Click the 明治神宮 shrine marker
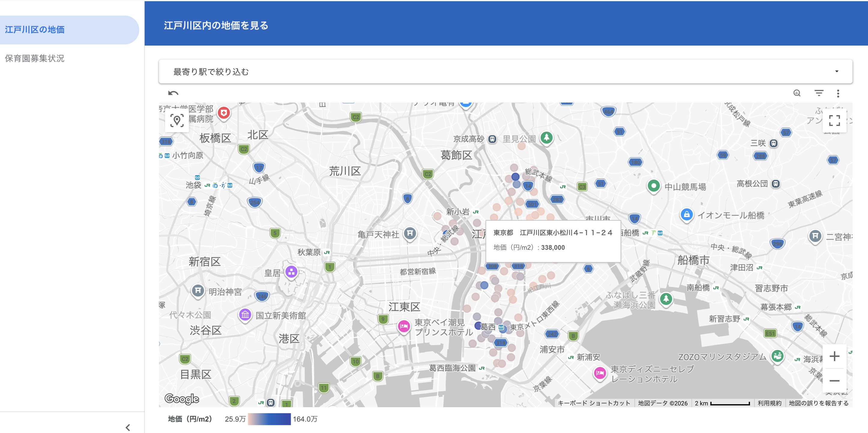 [x=198, y=291]
